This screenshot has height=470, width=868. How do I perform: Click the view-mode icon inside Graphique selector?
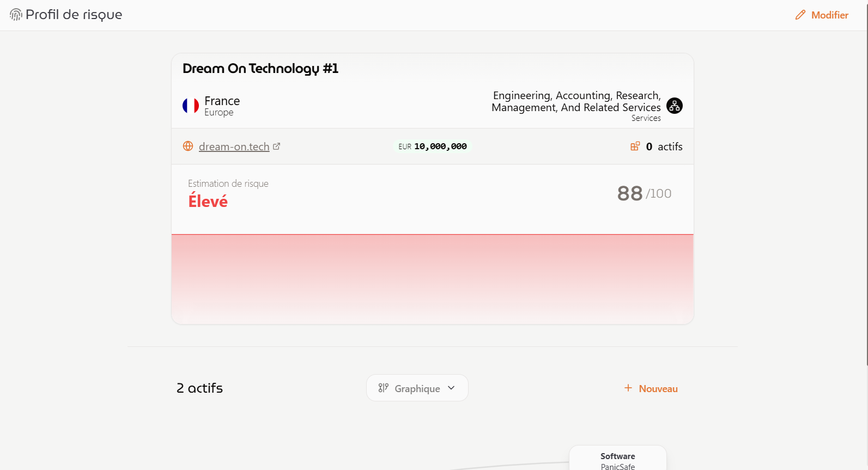pos(384,388)
